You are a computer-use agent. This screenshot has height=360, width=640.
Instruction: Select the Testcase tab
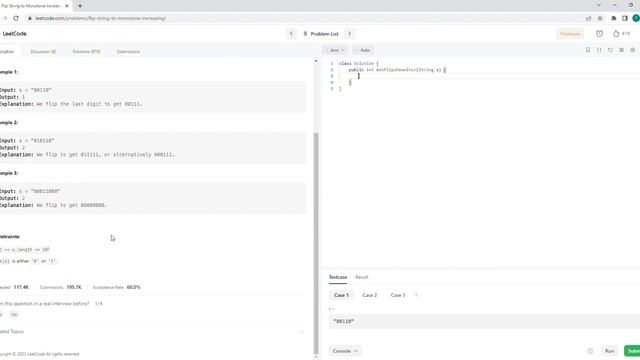point(338,277)
